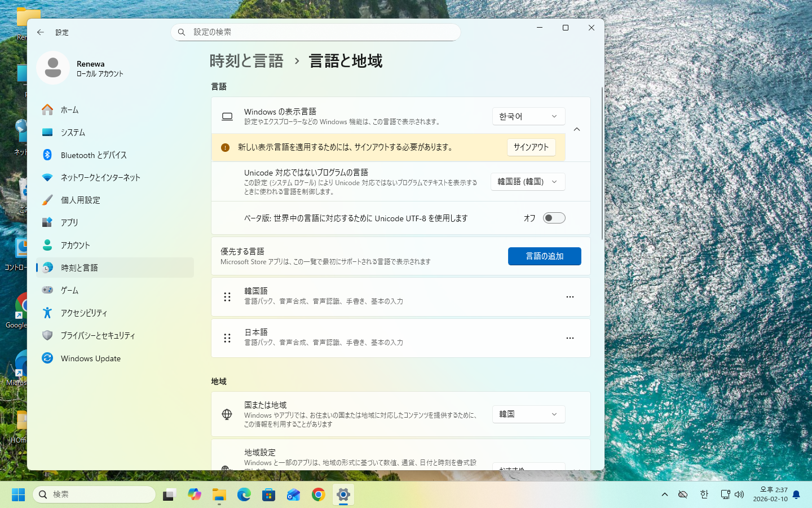This screenshot has width=812, height=508.
Task: Enable the Unicode UTF-8 beta toggle
Action: coord(554,218)
